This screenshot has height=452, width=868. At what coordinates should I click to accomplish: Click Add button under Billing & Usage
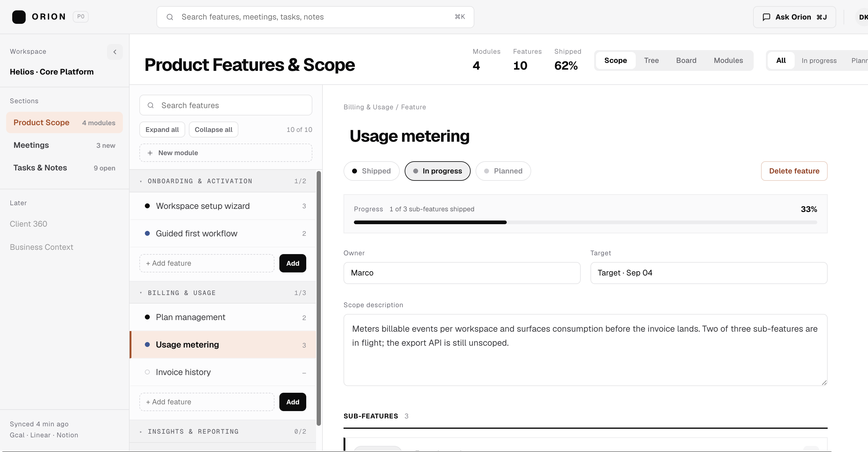[x=292, y=402]
